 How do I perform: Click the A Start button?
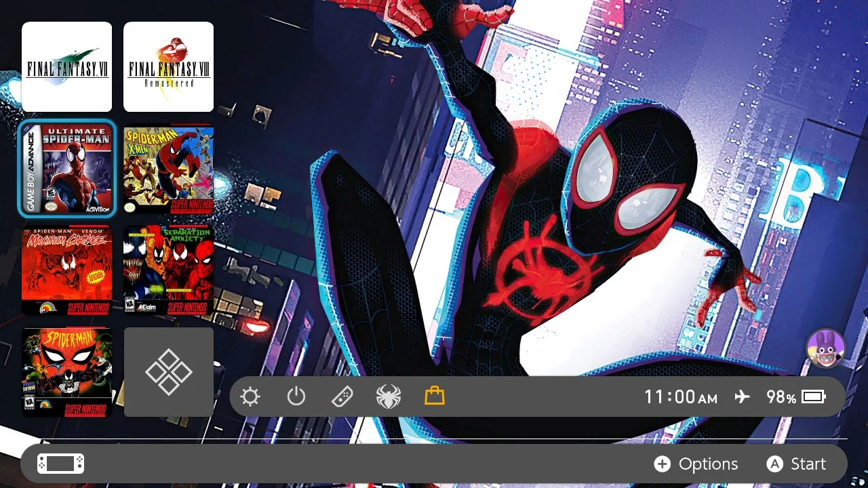pyautogui.click(x=796, y=464)
